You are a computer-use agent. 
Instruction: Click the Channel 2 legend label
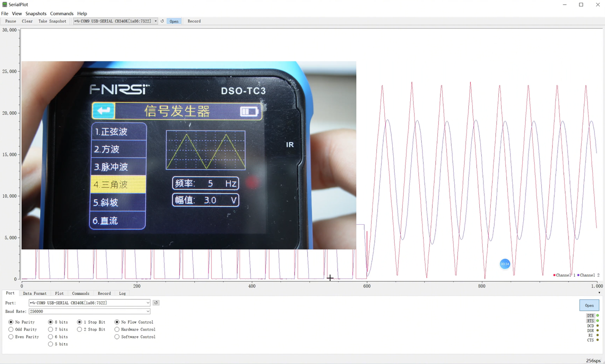point(589,275)
